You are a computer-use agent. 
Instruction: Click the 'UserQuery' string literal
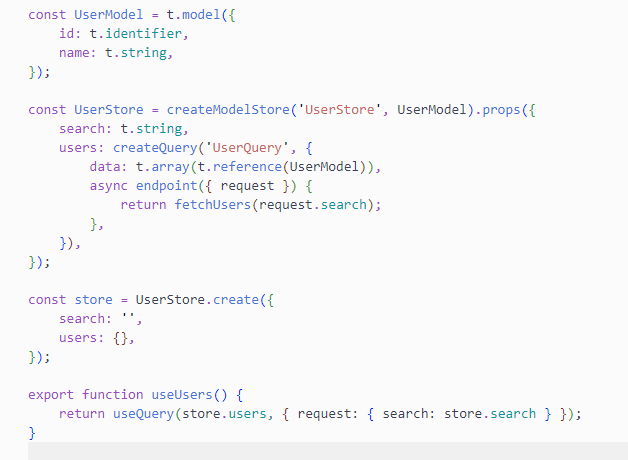point(247,148)
